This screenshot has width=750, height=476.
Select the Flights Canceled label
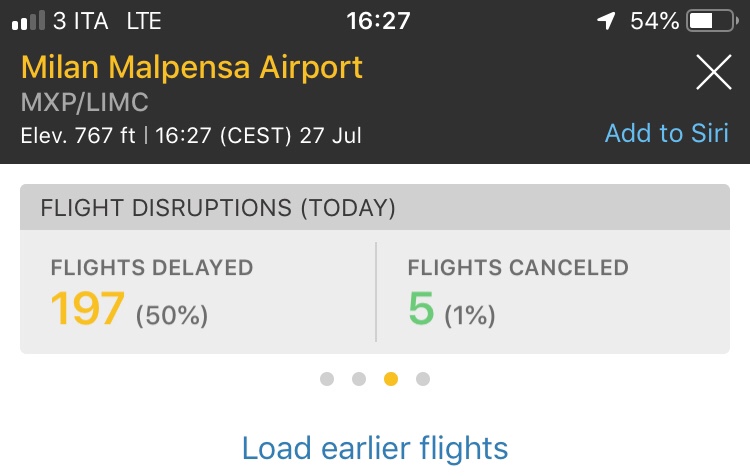pyautogui.click(x=518, y=267)
